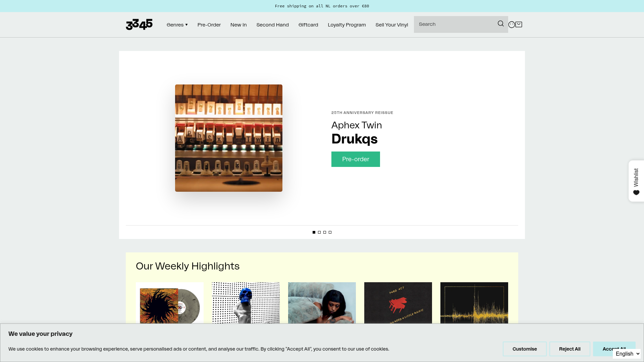Click the free shipping announcement banner
Screen dimensions: 644x362
click(x=322, y=6)
